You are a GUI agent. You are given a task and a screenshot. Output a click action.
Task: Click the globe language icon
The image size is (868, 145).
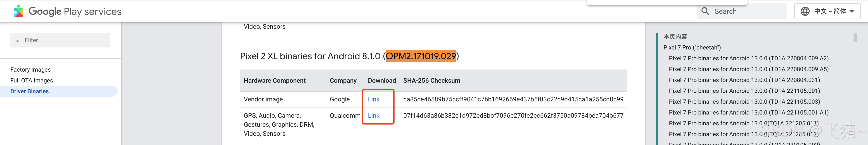pyautogui.click(x=805, y=11)
